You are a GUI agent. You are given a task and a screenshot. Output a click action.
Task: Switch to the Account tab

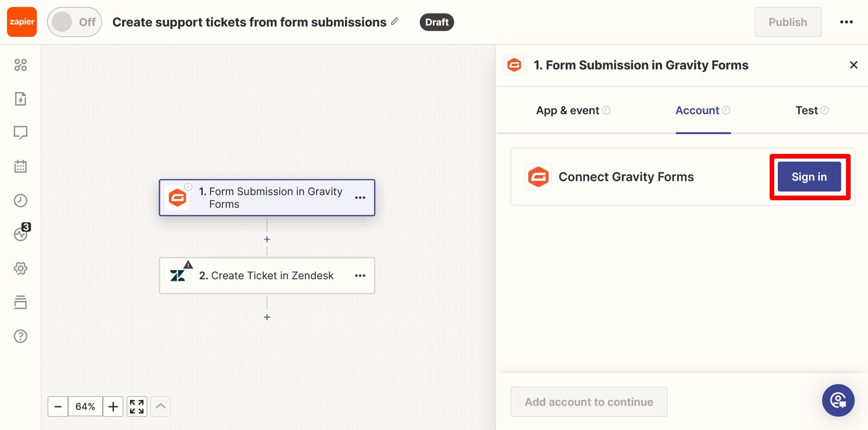703,111
